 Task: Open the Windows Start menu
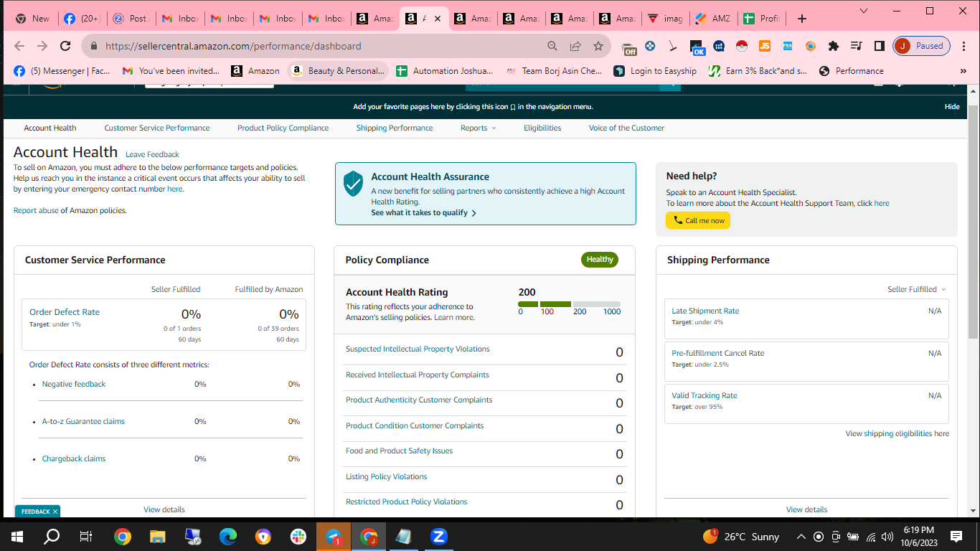(17, 536)
